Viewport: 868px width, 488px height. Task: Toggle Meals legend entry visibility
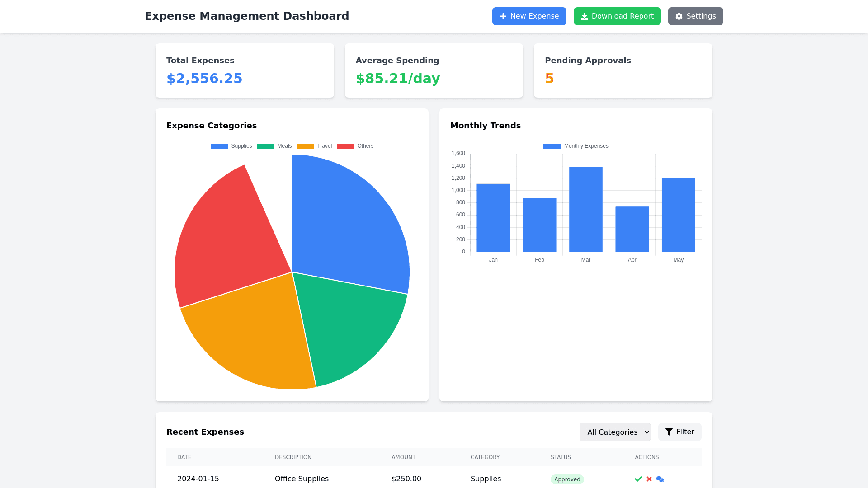click(274, 146)
